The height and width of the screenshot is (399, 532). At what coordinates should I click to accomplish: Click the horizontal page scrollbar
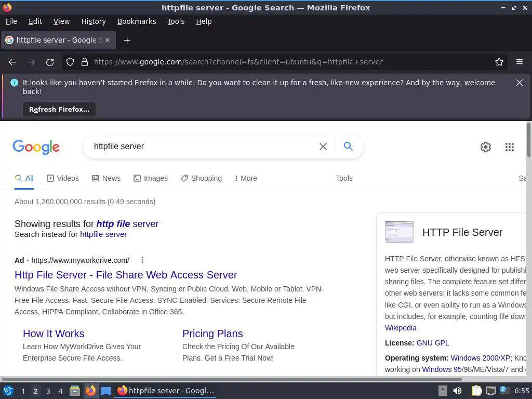231,379
